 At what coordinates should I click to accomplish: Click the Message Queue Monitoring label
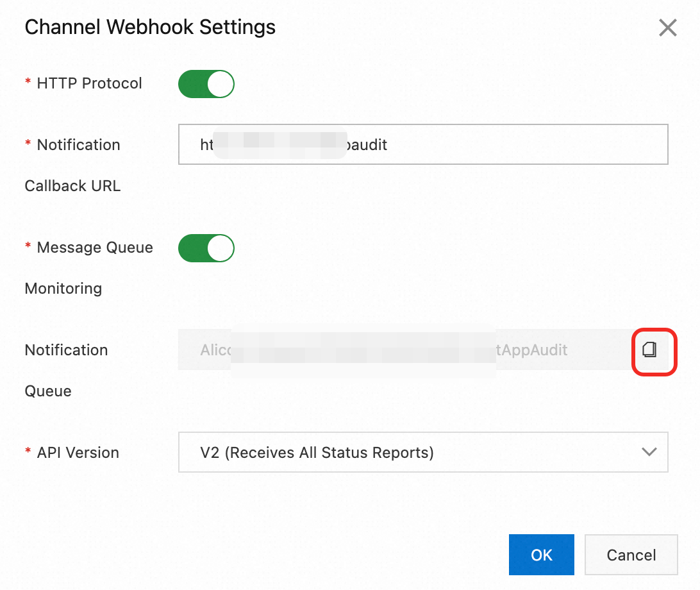click(88, 267)
